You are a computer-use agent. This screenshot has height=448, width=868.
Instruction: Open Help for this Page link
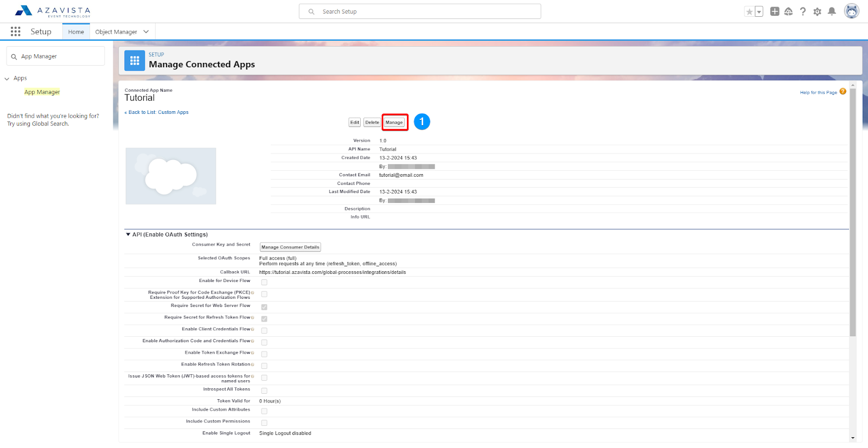tap(819, 93)
